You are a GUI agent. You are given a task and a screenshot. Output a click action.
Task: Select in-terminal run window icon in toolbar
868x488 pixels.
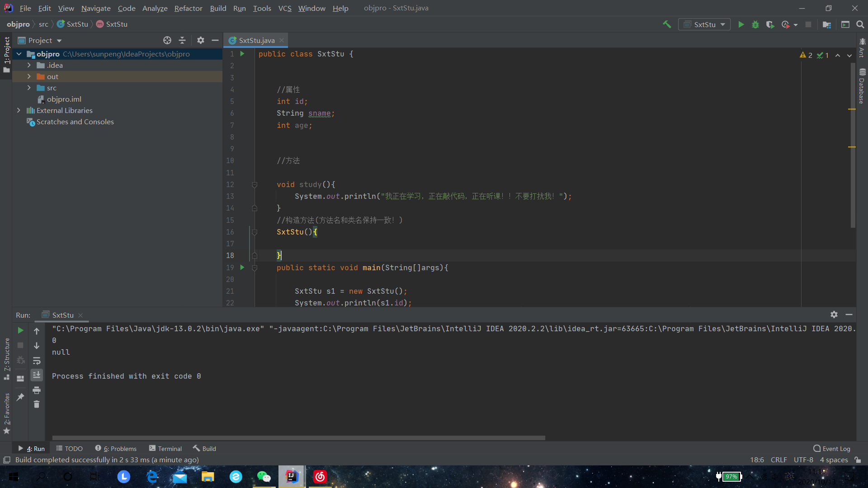point(845,24)
